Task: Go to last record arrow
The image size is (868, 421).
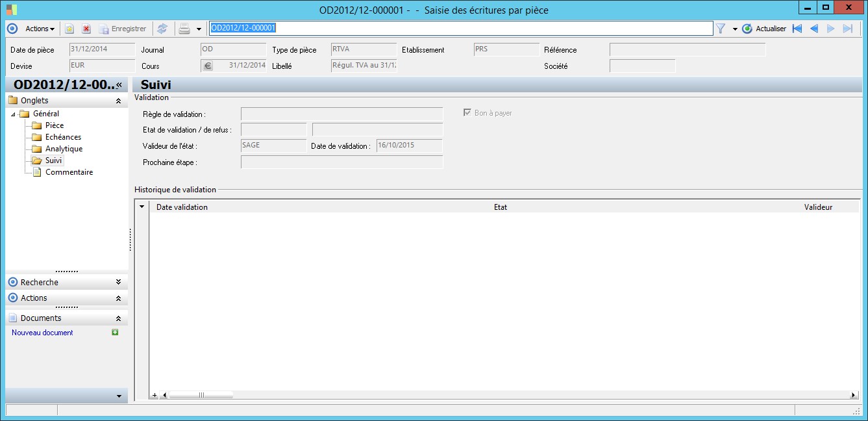Action: (847, 29)
